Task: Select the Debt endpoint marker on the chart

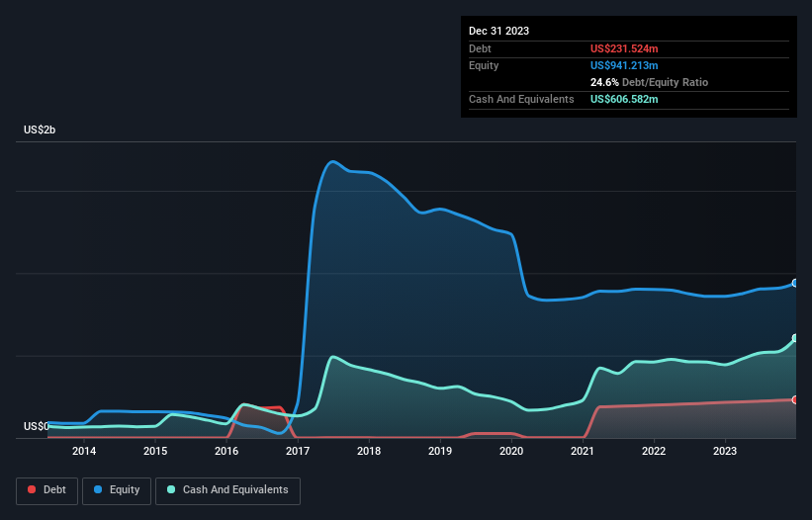Action: 795,400
